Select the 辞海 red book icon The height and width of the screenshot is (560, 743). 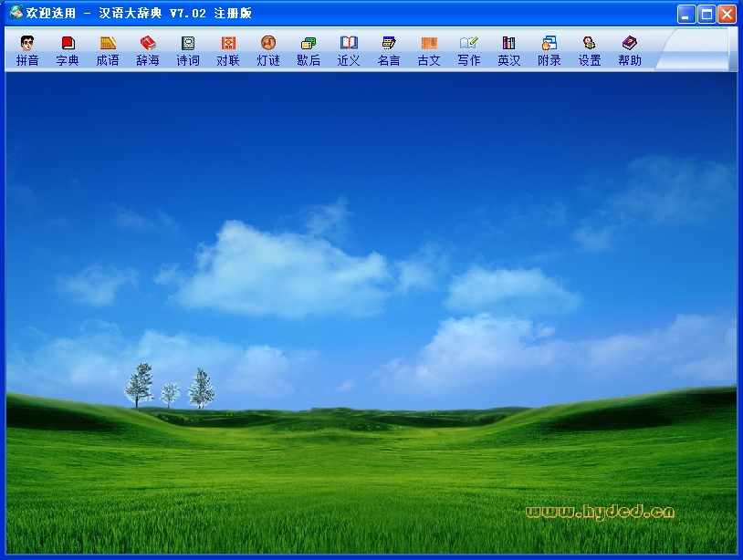[148, 50]
